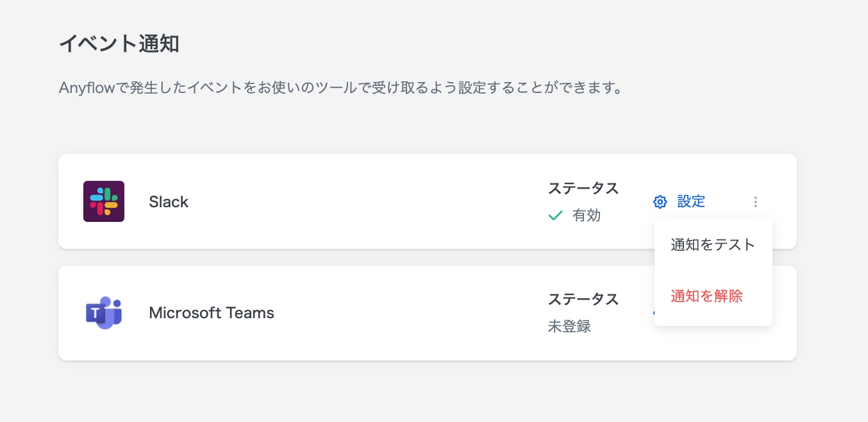The image size is (868, 422).
Task: Click the Slack logo icon
Action: pyautogui.click(x=104, y=201)
